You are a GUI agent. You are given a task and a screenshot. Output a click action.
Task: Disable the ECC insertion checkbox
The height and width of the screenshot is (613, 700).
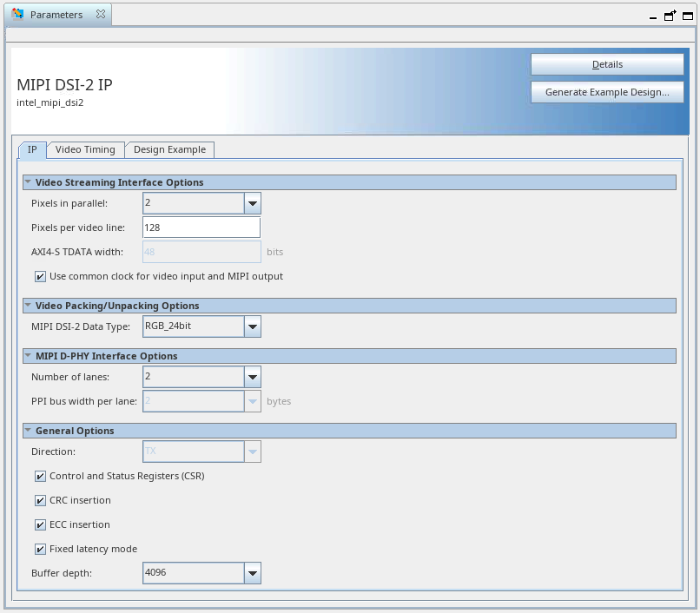40,524
